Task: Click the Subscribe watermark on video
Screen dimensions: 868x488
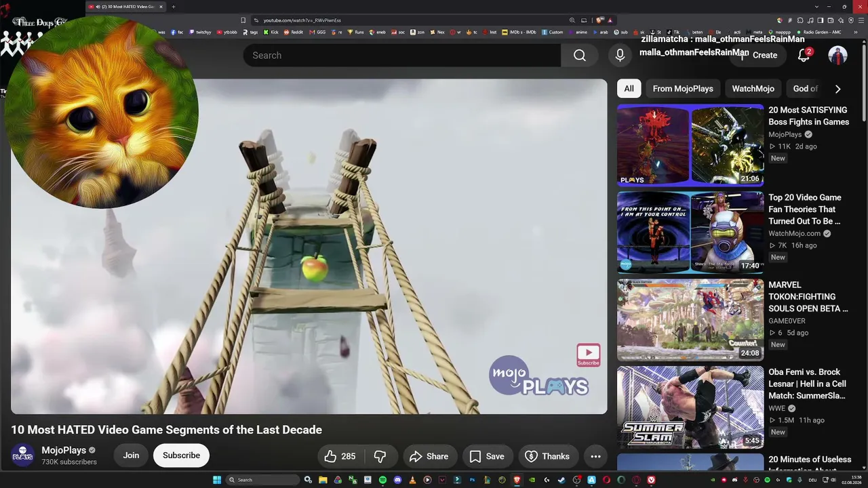Action: [x=588, y=354]
